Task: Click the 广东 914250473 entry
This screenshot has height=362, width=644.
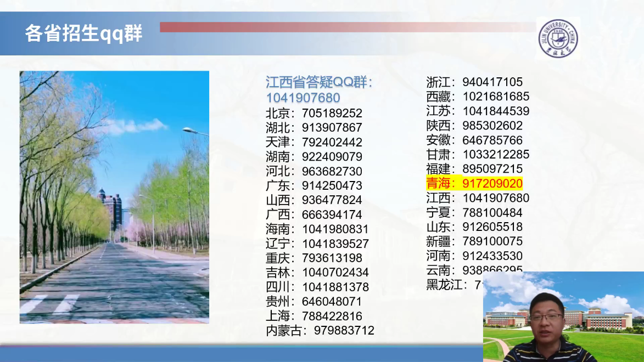Action: 314,186
